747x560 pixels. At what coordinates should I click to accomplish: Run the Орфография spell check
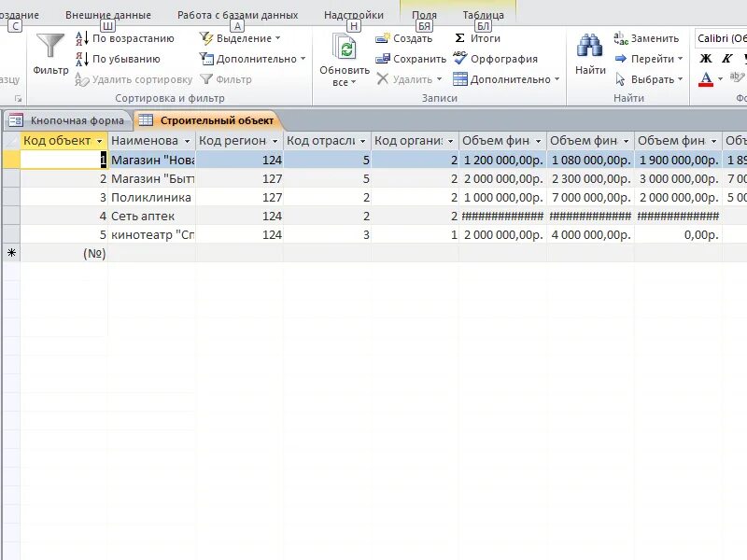tap(496, 59)
